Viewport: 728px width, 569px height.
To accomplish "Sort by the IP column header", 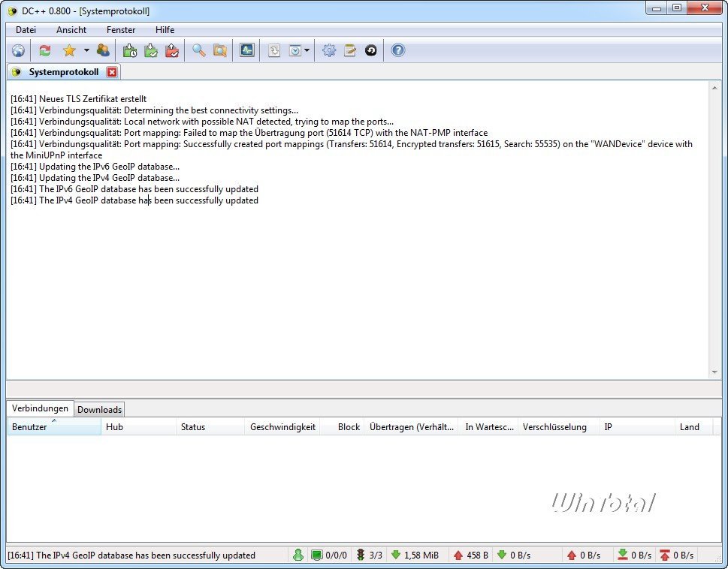I will point(637,426).
